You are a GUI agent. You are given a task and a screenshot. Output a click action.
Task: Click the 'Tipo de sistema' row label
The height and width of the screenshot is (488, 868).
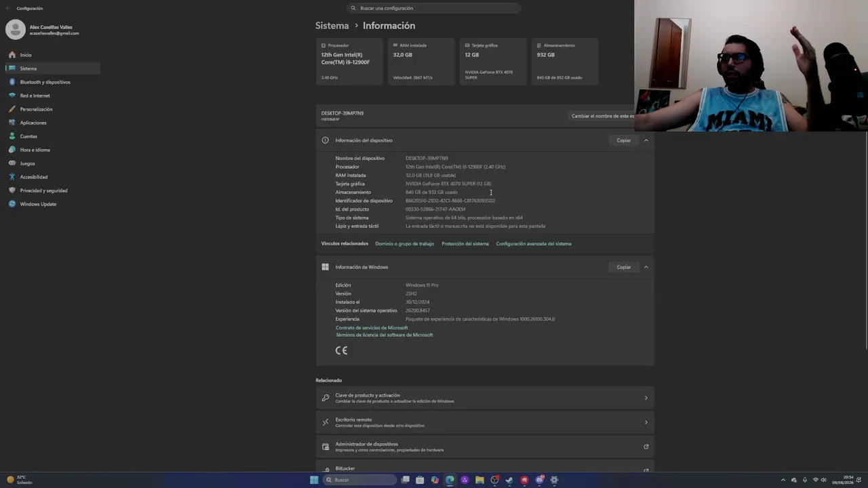[x=352, y=218]
